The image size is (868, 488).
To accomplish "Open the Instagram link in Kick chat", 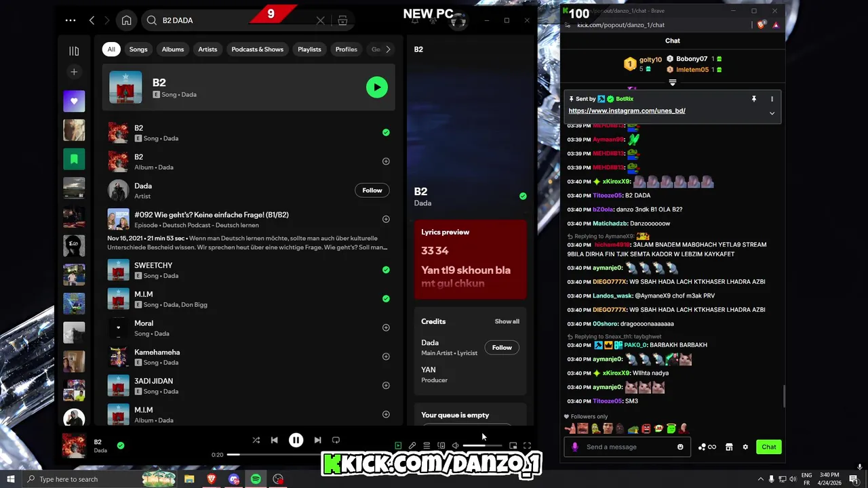I will [x=627, y=111].
